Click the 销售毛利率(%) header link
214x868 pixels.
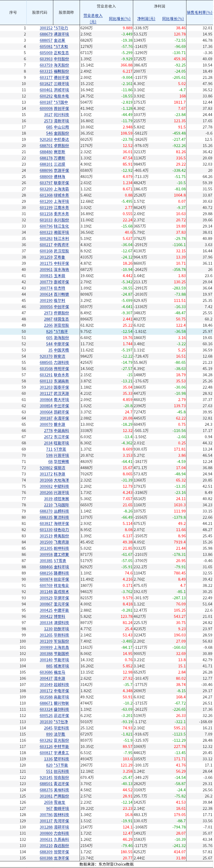coord(199,12)
